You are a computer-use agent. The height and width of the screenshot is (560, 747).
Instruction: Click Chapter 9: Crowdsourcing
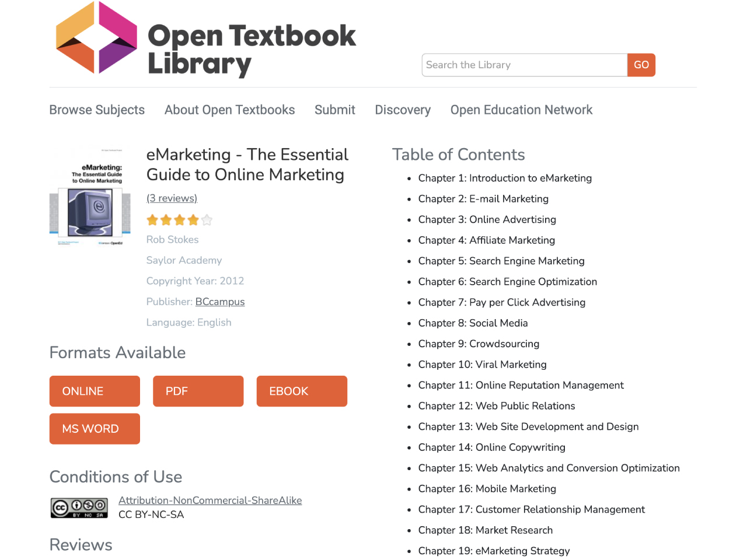(479, 344)
